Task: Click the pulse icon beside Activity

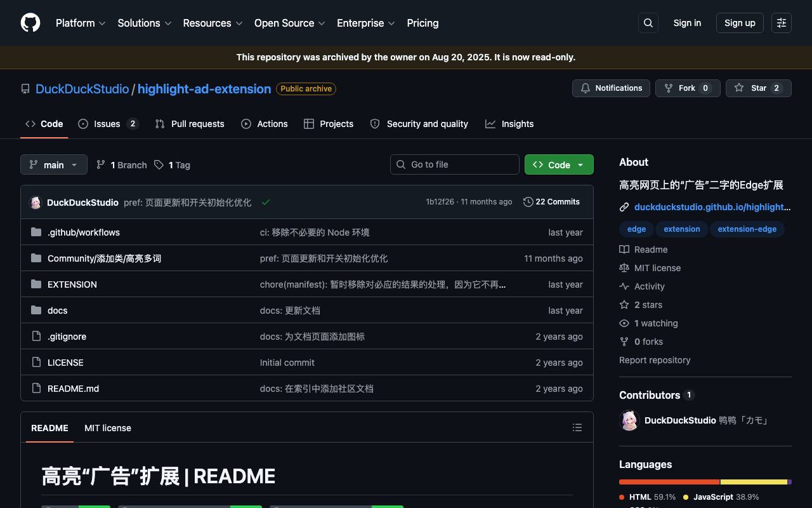Action: coord(624,286)
